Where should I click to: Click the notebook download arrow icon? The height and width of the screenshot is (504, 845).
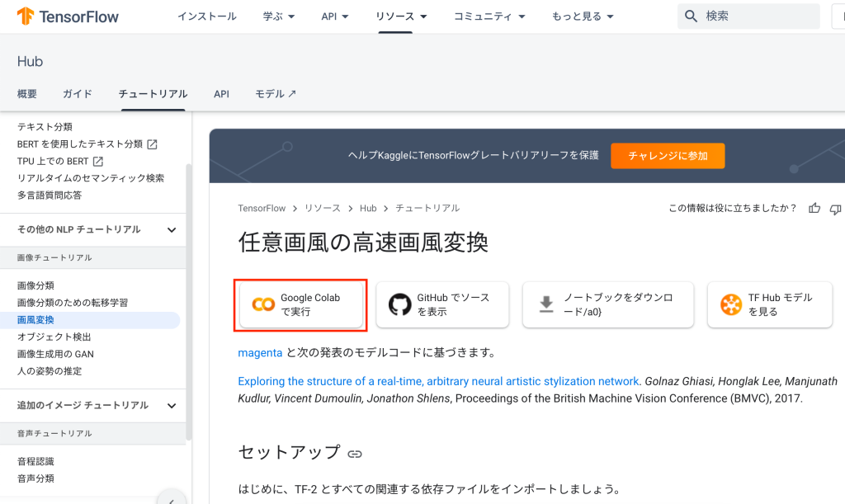546,304
